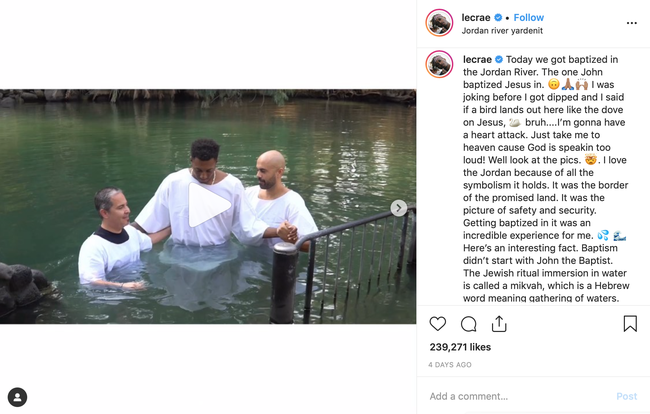View the 239,271 likes list
Viewport: 650px width, 414px height.
click(x=460, y=347)
